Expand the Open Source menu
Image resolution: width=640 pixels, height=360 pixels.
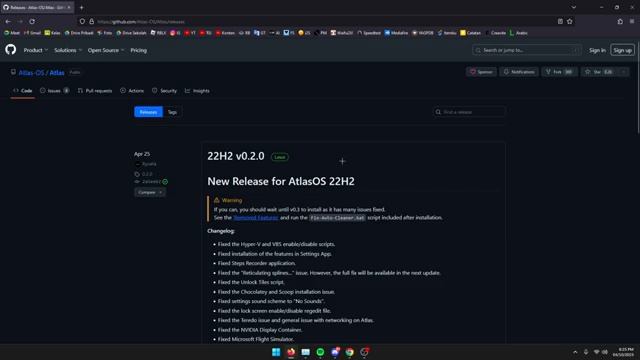click(106, 50)
